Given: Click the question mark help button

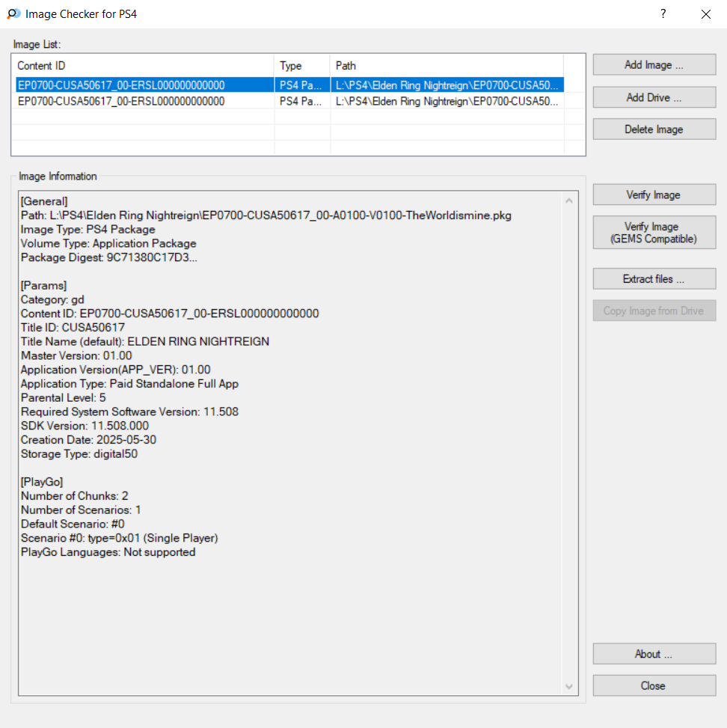Looking at the screenshot, I should tap(663, 13).
